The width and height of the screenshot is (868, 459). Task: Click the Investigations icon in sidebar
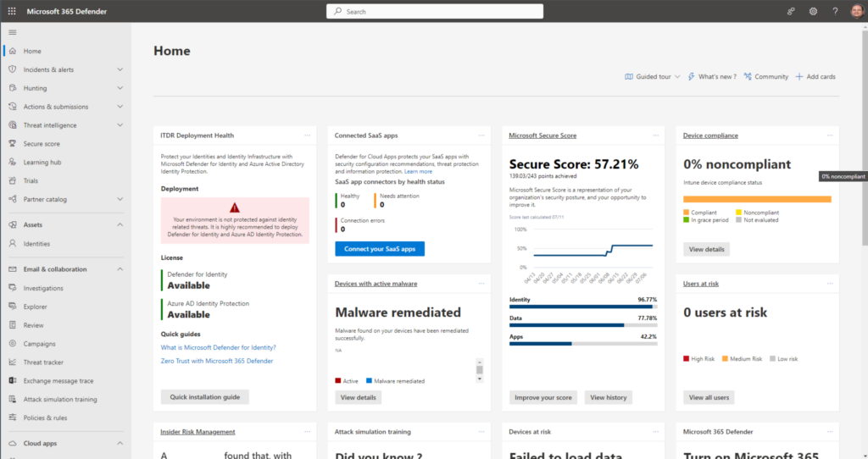[12, 288]
